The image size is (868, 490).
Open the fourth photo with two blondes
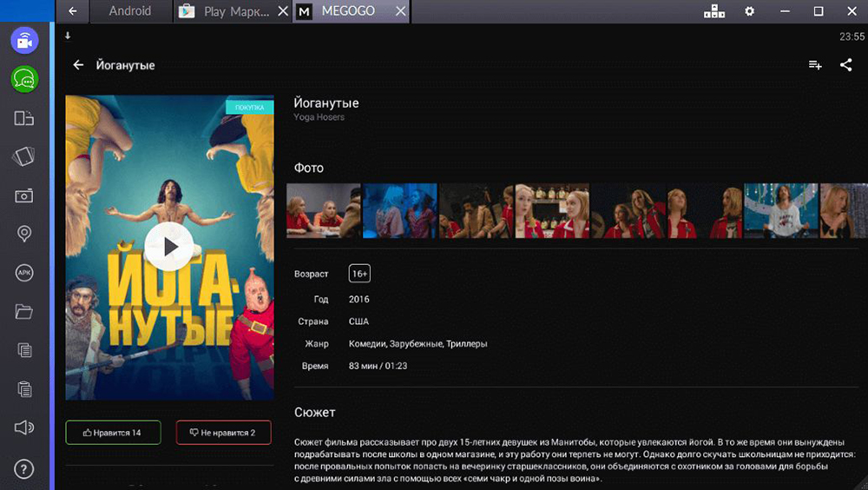pyautogui.click(x=552, y=210)
